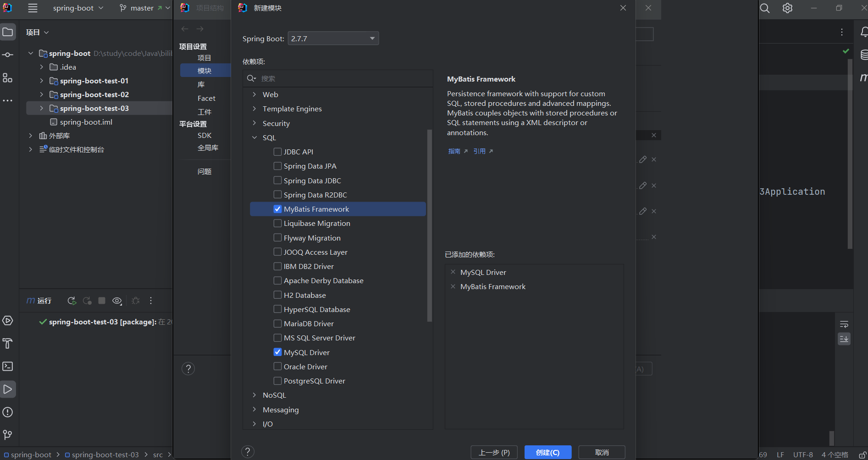Open the main hamburger menu
The height and width of the screenshot is (460, 868).
pyautogui.click(x=33, y=8)
